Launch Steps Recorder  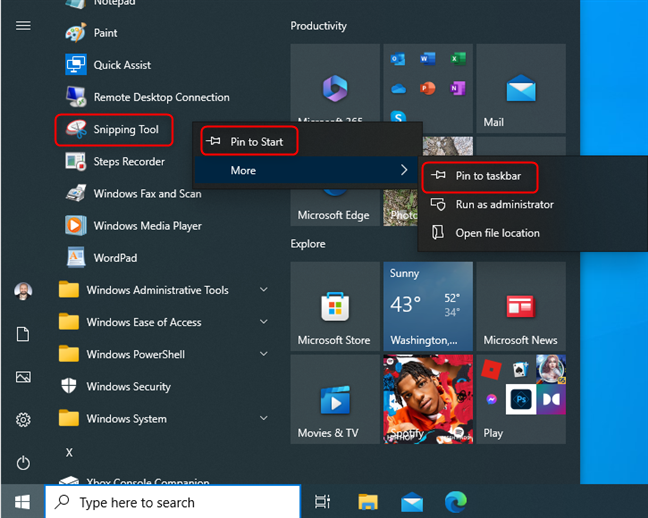pyautogui.click(x=128, y=162)
